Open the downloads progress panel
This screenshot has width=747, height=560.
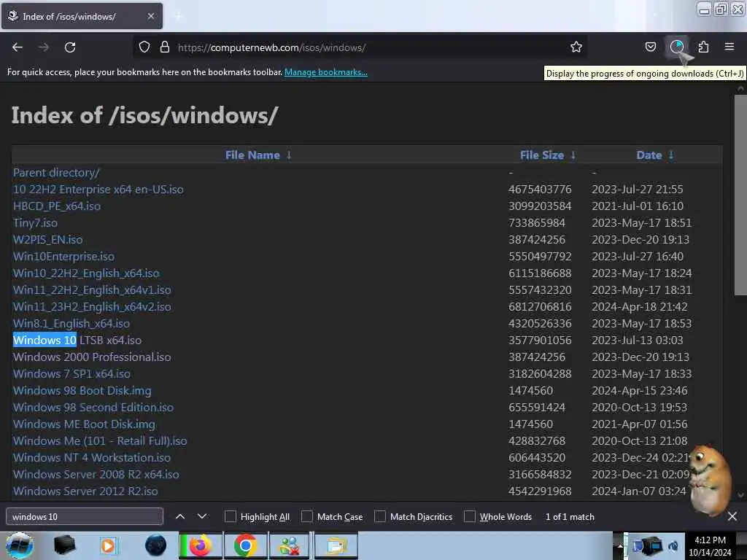(677, 47)
